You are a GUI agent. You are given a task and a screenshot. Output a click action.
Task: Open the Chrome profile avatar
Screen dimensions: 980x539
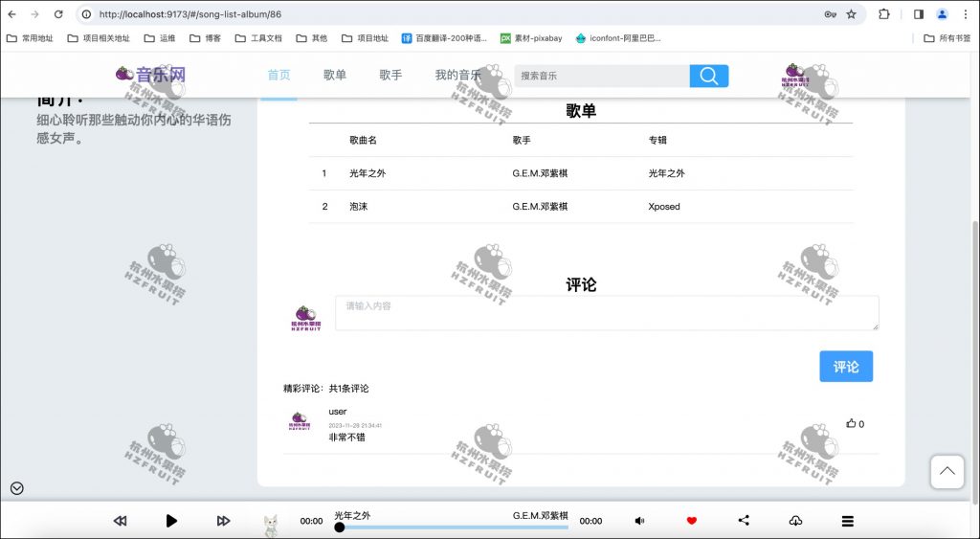(942, 13)
